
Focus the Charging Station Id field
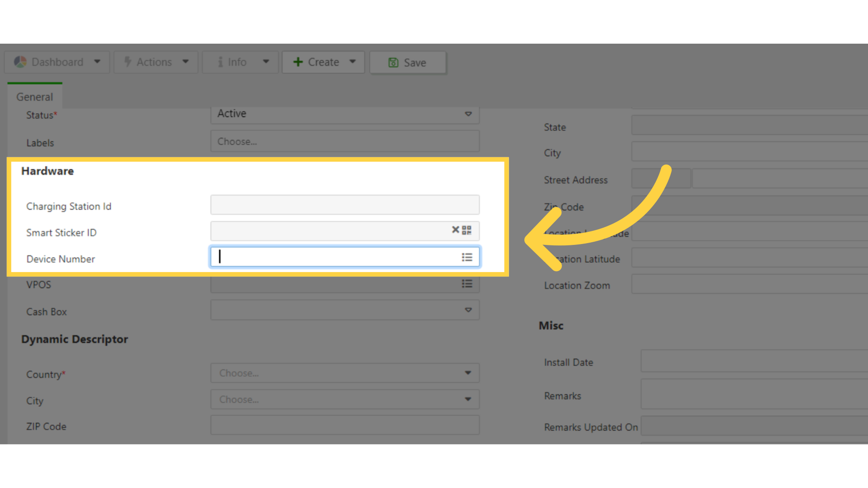[345, 205]
